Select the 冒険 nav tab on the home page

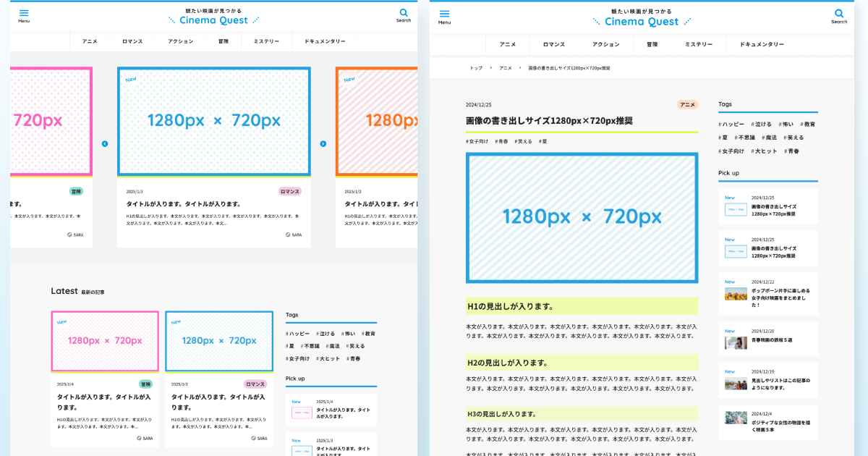(224, 41)
